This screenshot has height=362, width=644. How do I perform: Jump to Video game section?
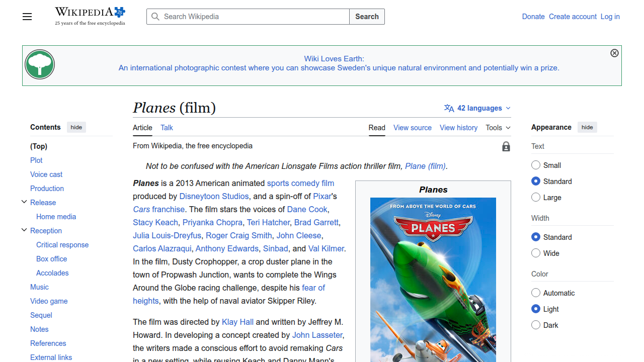click(49, 301)
